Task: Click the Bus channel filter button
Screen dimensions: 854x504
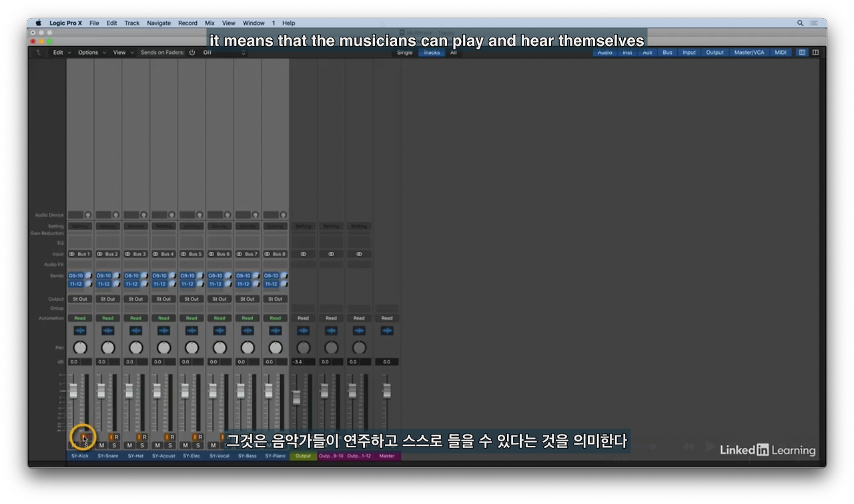Action: (667, 53)
